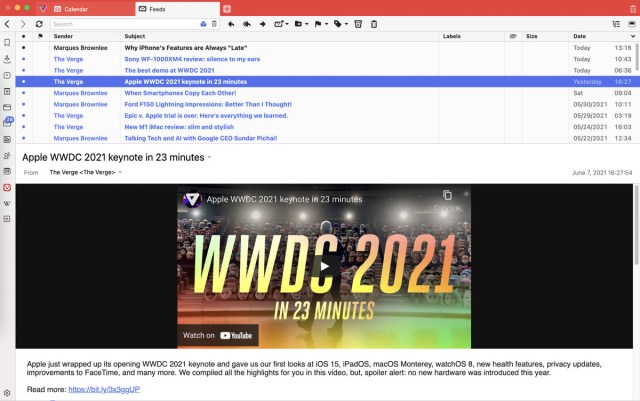Toggle read dot on selected WWDC keynote row
The width and height of the screenshot is (640, 401).
point(23,82)
